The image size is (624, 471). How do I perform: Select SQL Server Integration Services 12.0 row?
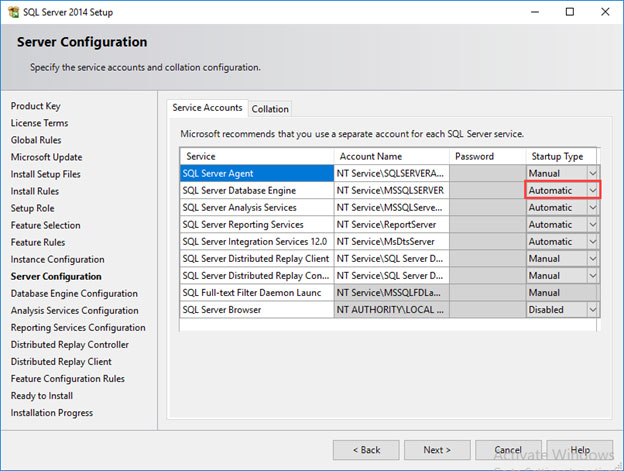pyautogui.click(x=257, y=242)
